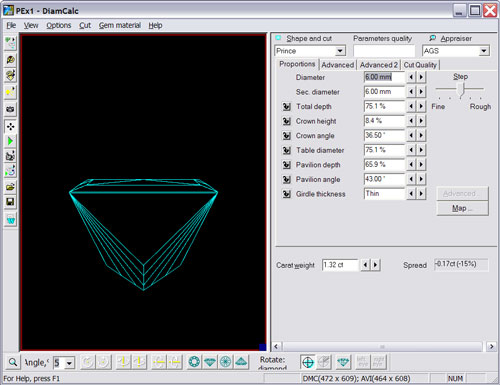
Task: Toggle the fix icon beside Crown height
Action: point(286,121)
